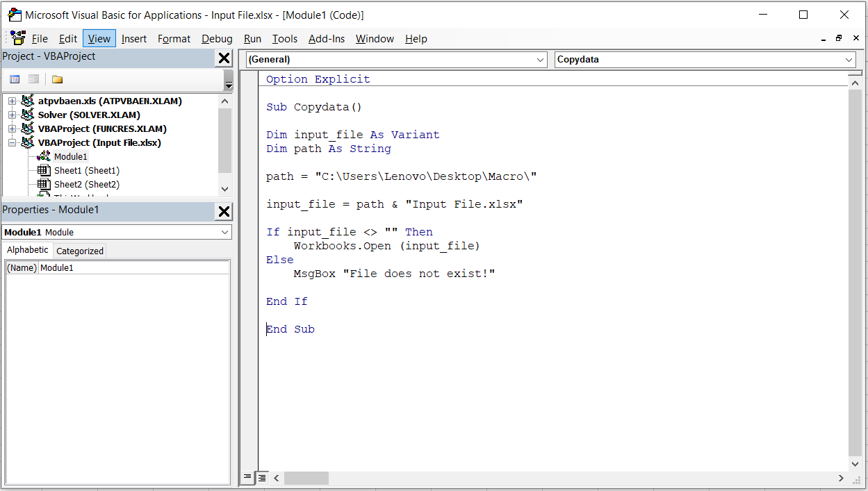Click Sheet2 (Sheet2) in project tree
Image resolution: width=868 pixels, height=491 pixels.
tap(86, 185)
